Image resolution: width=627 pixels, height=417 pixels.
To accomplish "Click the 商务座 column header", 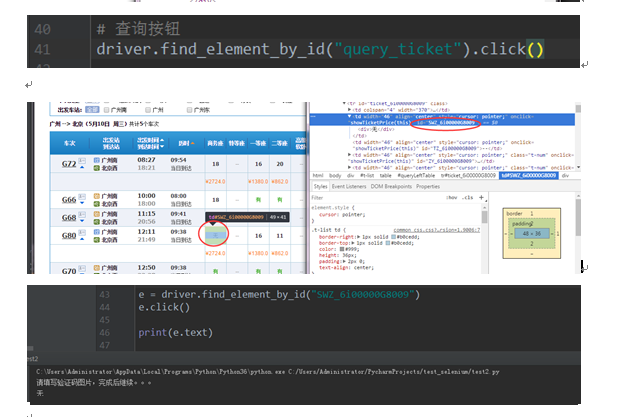I will coord(215,143).
